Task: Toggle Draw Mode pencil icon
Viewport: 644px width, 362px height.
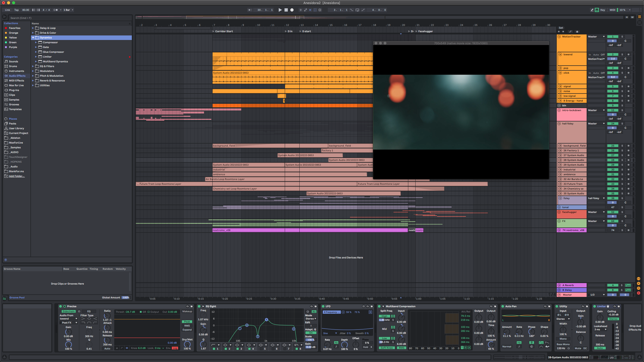Action: [x=592, y=10]
